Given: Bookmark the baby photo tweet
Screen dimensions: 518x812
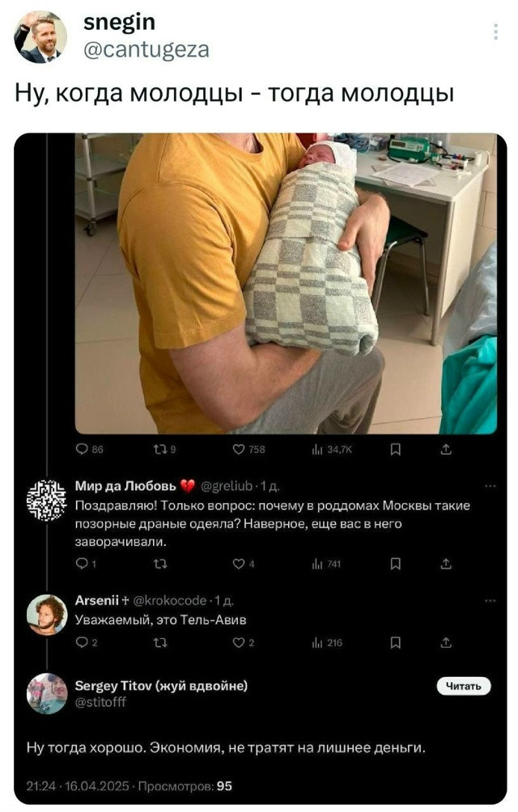Looking at the screenshot, I should click(x=396, y=451).
